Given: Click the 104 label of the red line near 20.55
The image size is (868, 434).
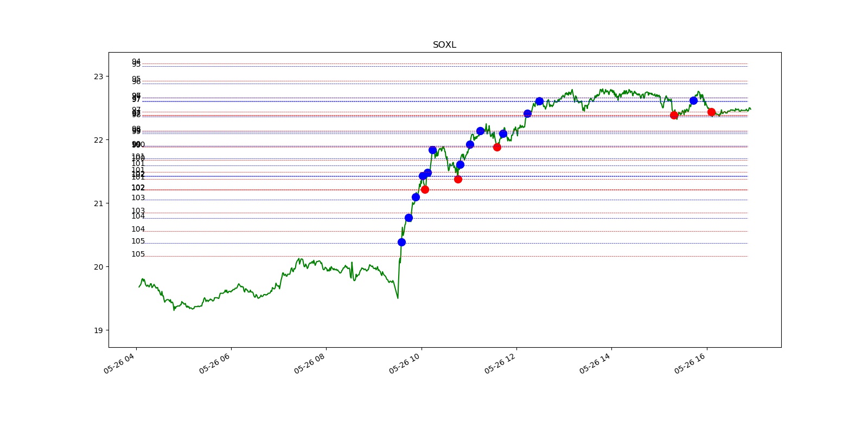Looking at the screenshot, I should 138,229.
